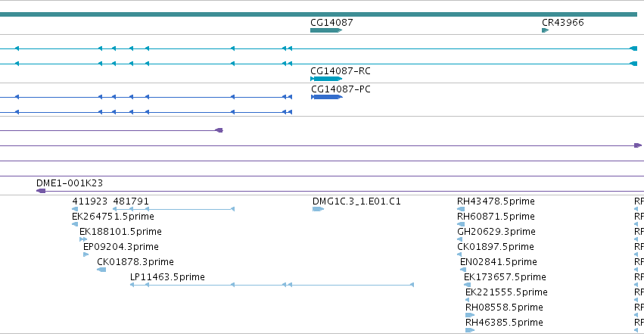The height and width of the screenshot is (334, 644).
Task: Click the teal chromosome bar at top
Action: pyautogui.click(x=319, y=14)
